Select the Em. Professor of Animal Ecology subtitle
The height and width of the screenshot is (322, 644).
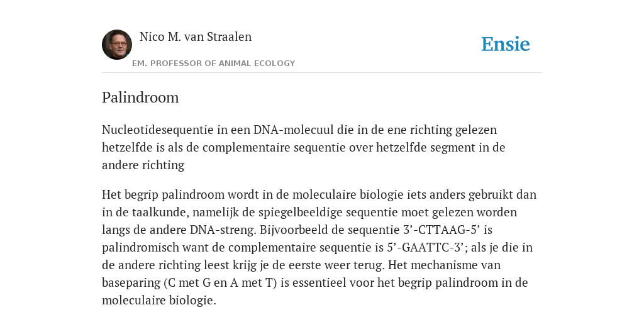pos(214,64)
